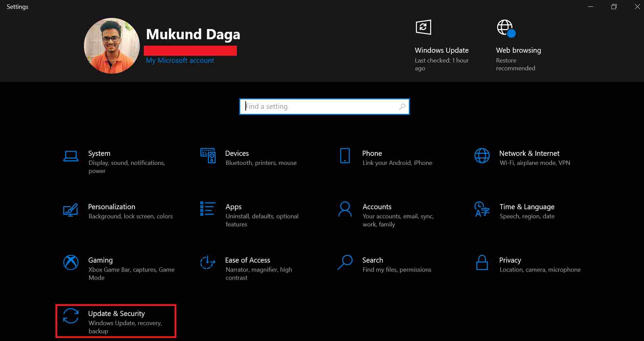
Task: Restore down the Settings window
Action: (614, 7)
